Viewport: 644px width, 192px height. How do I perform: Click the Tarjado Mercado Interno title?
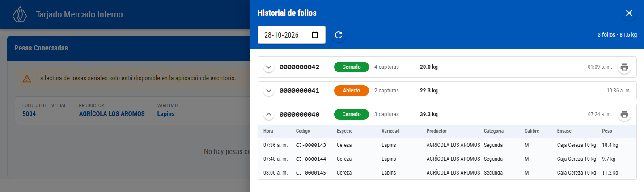[x=79, y=14]
